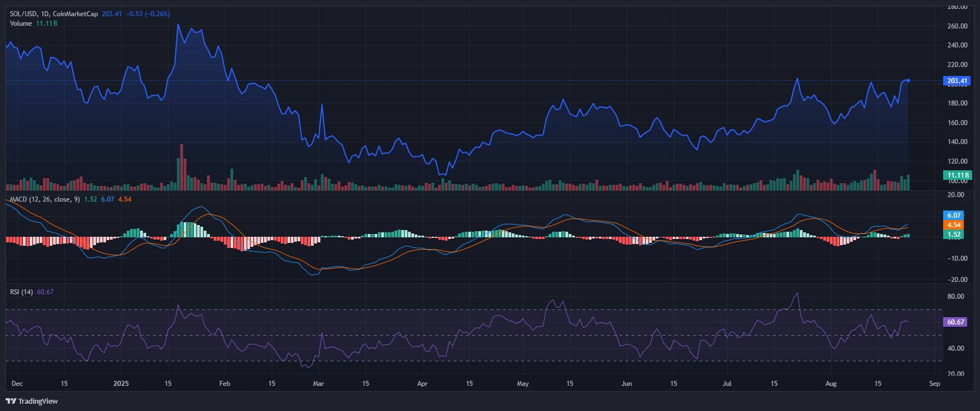
Task: Click the green 11.11B volume tag
Action: 958,175
